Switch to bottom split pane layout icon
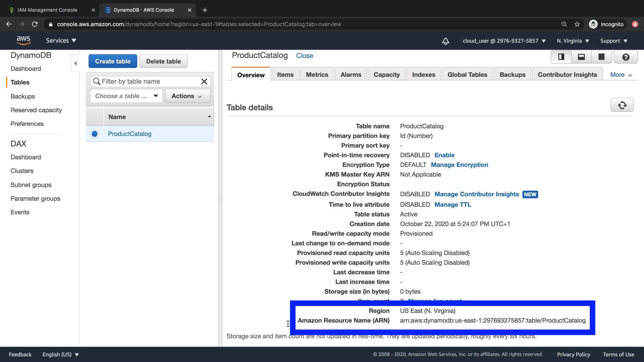Image resolution: width=644 pixels, height=362 pixels. [x=581, y=57]
